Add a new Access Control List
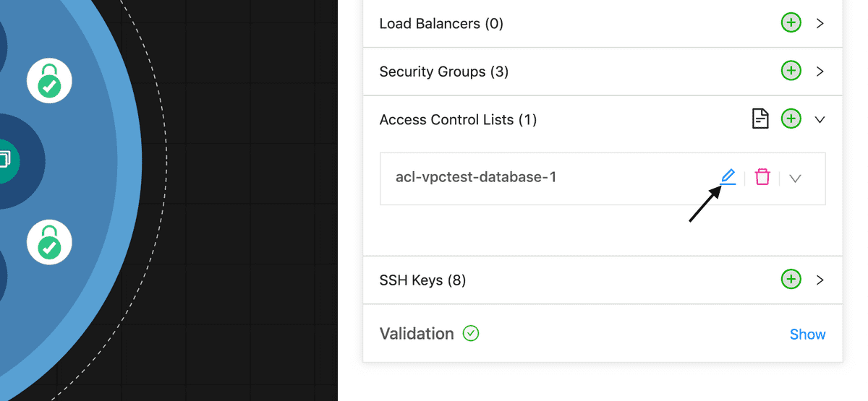The height and width of the screenshot is (401, 868). tap(791, 119)
